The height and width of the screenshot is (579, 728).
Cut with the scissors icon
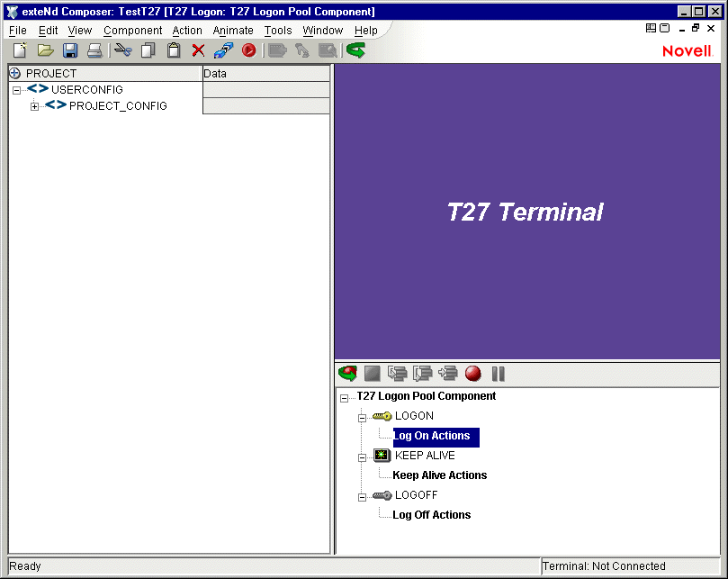[123, 50]
